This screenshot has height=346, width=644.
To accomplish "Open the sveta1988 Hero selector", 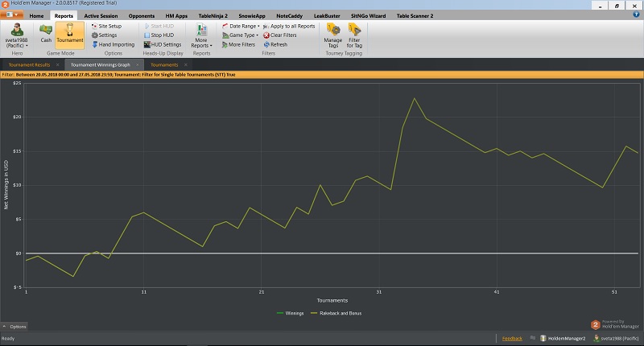I will 17,35.
